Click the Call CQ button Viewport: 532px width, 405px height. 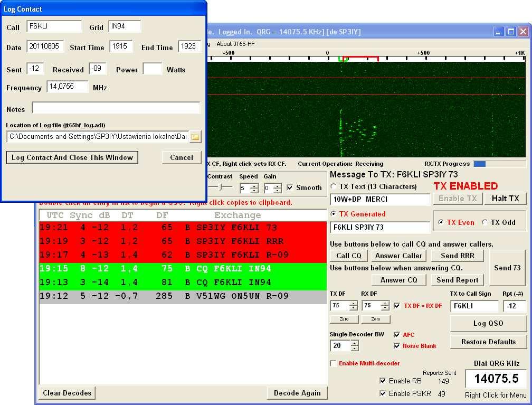pyautogui.click(x=348, y=256)
